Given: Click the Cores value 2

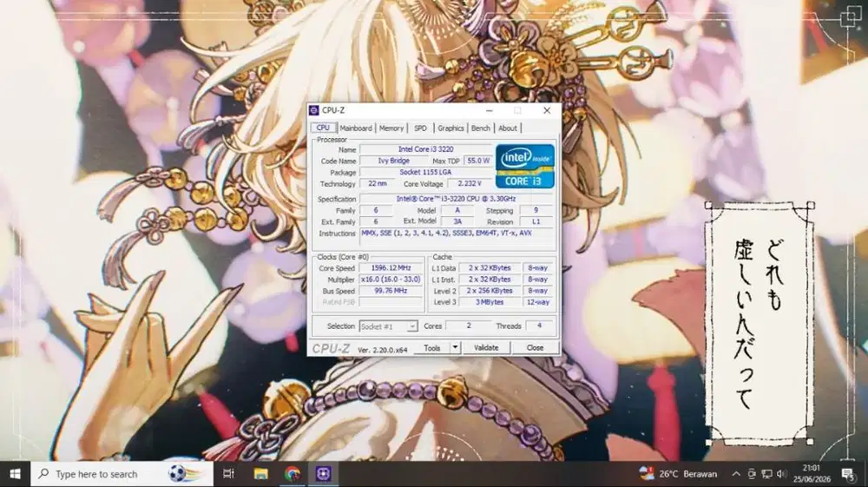Looking at the screenshot, I should click(469, 326).
